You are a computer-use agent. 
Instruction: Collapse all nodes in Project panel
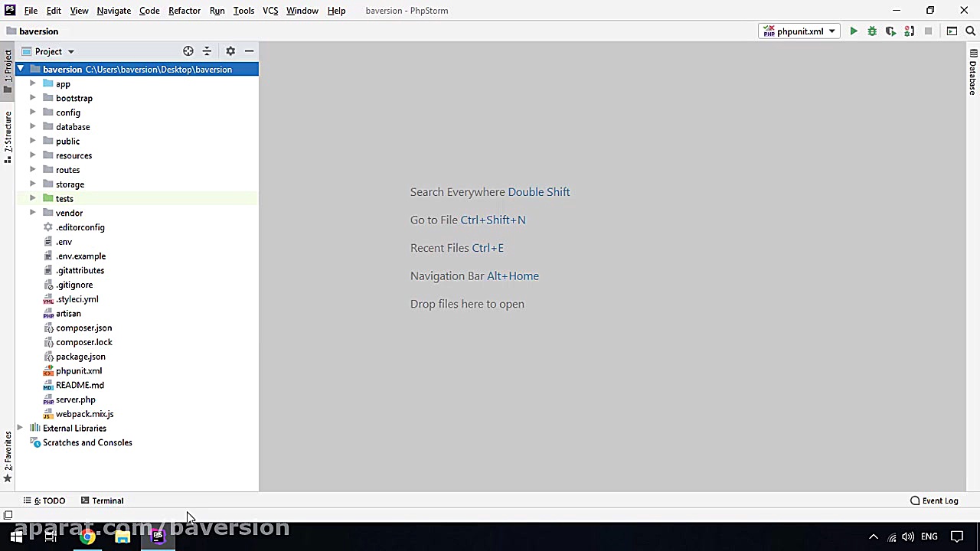click(207, 51)
